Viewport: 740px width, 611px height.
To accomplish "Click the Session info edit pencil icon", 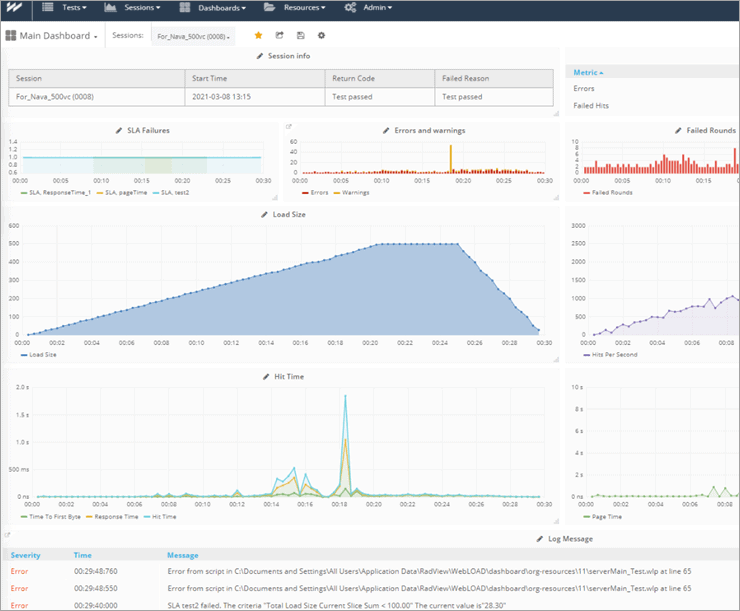I will (261, 56).
